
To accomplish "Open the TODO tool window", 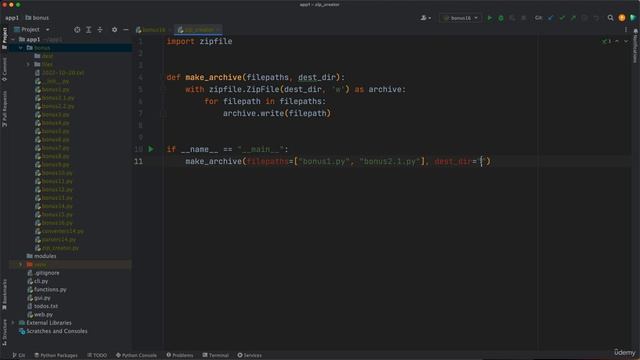I will point(97,356).
